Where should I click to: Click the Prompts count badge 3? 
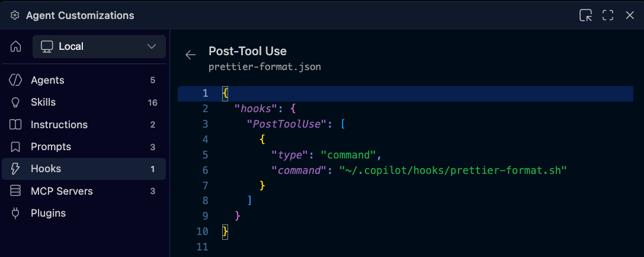point(153,147)
